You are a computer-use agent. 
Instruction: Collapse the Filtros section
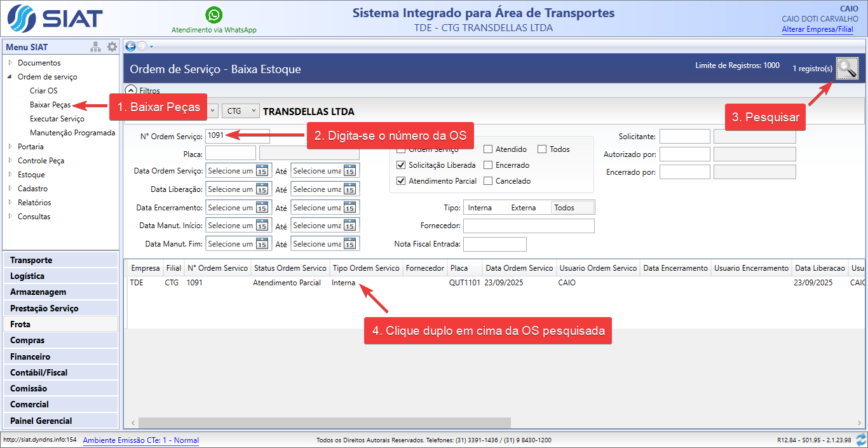tap(131, 91)
